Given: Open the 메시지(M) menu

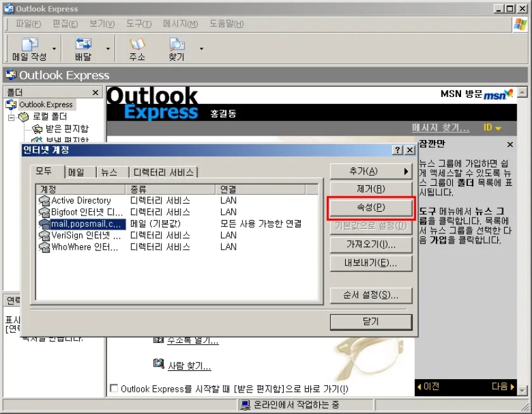Looking at the screenshot, I should (x=180, y=23).
